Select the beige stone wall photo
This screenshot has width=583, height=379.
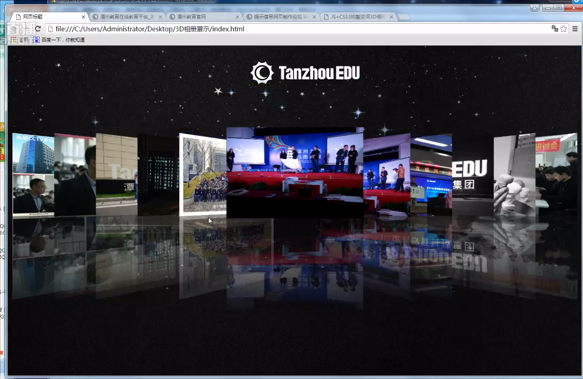pyautogui.click(x=116, y=174)
